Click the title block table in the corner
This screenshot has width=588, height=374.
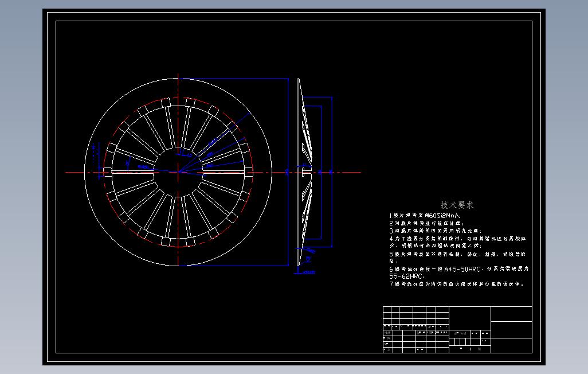pos(457,330)
